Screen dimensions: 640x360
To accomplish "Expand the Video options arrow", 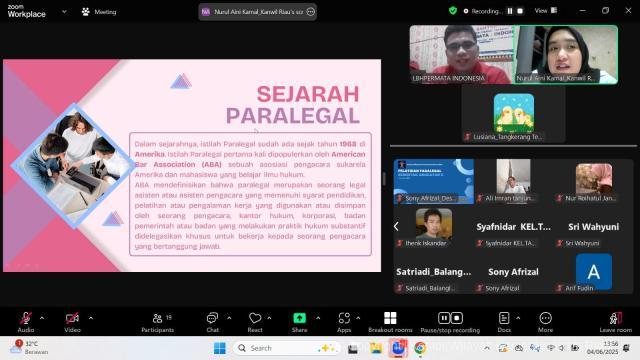I will coord(91,318).
